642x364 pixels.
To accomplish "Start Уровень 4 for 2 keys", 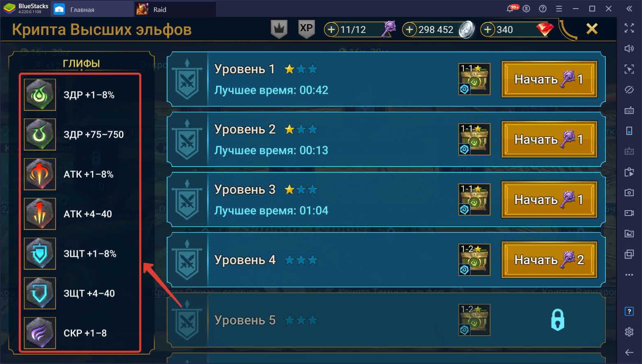I will (549, 260).
